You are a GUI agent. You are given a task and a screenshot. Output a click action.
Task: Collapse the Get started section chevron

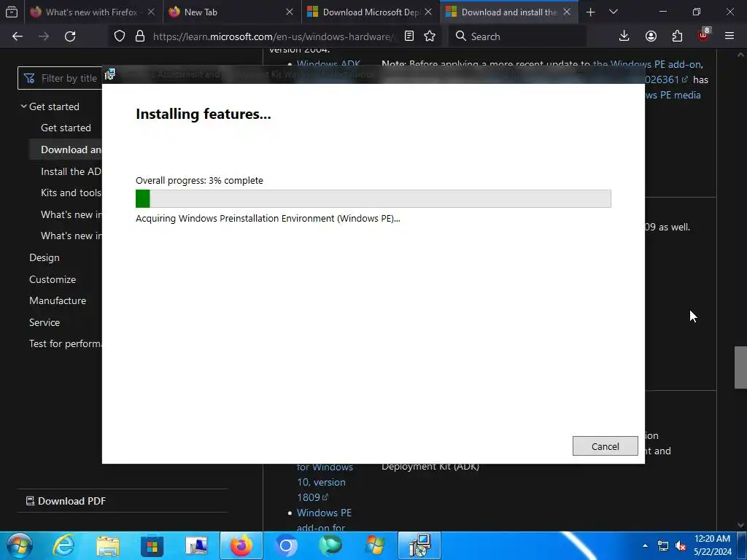pos(23,106)
